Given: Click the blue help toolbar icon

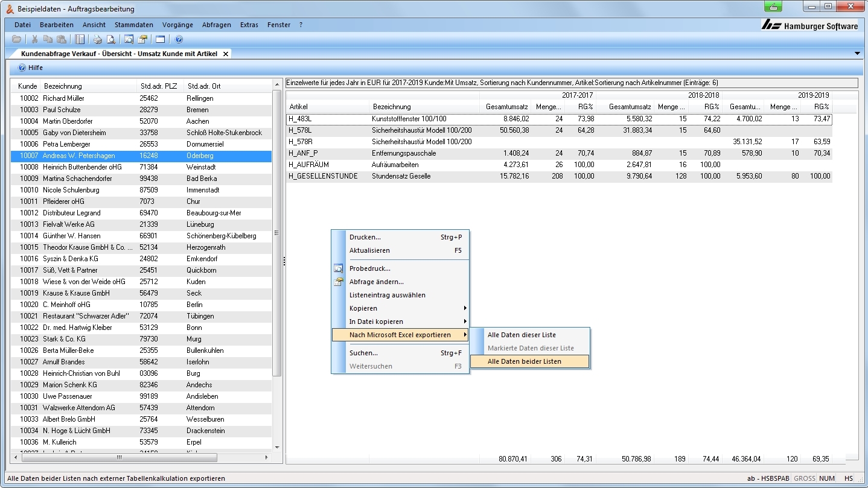Looking at the screenshot, I should (179, 39).
